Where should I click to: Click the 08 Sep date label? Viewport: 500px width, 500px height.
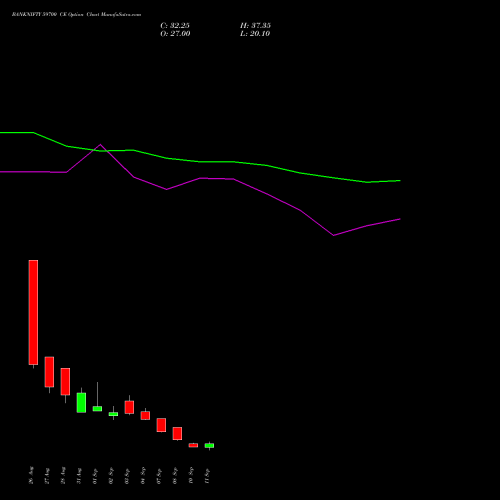[x=176, y=476]
